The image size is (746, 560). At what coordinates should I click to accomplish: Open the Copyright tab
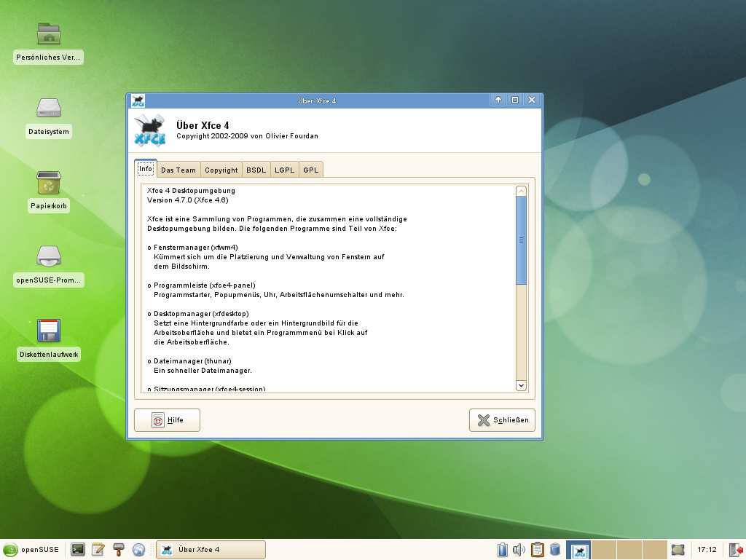pos(221,170)
